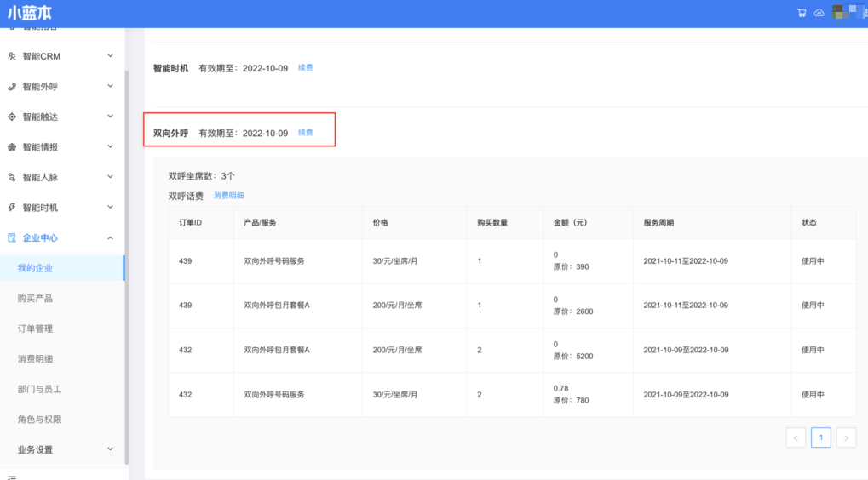Click the 智能时机 lightning icon
This screenshot has width=868, height=480.
click(x=12, y=208)
